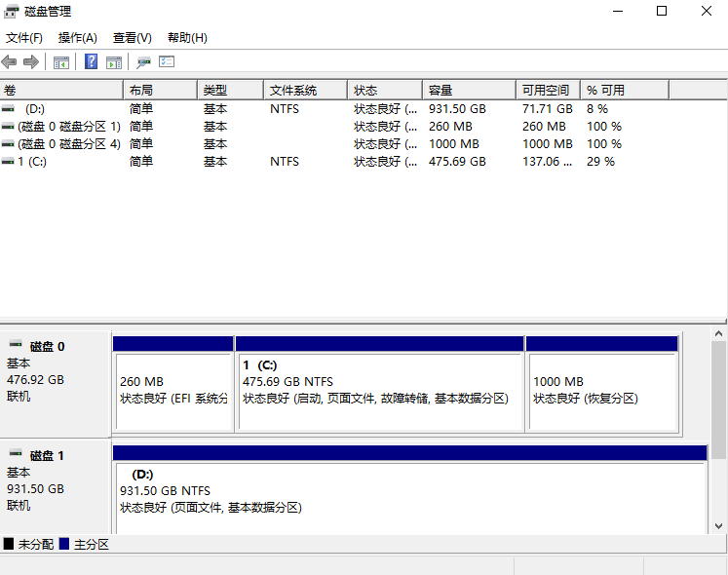Open the 操作(A) menu
The image size is (728, 575).
(78, 38)
